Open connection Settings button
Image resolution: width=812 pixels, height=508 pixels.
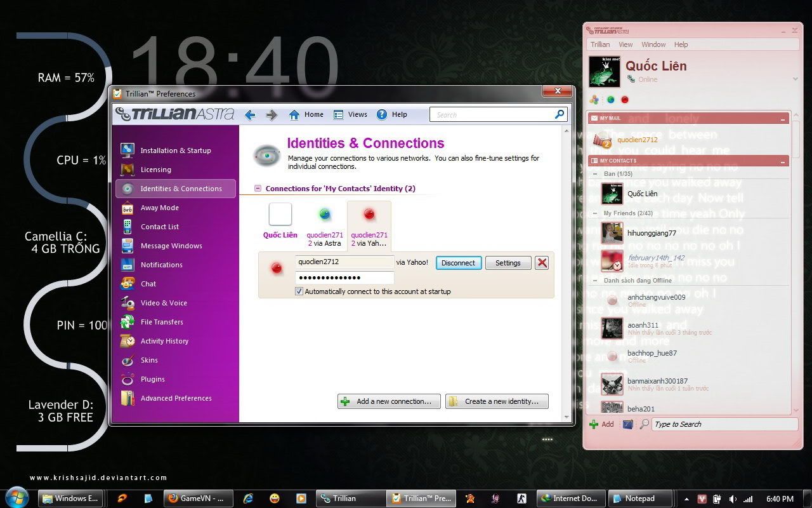coord(508,263)
